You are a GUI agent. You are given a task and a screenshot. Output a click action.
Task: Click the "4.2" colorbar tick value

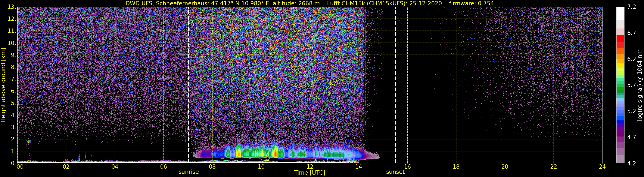tap(632, 163)
